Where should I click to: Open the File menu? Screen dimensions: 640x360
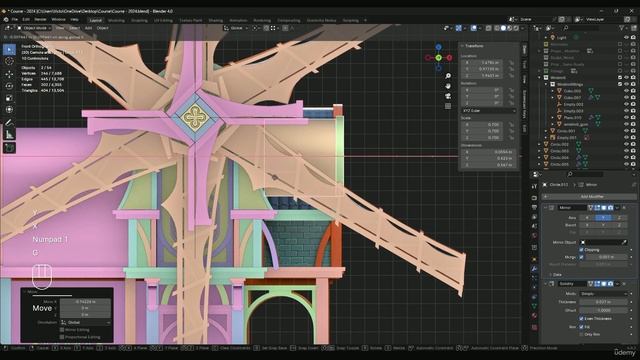(15, 19)
